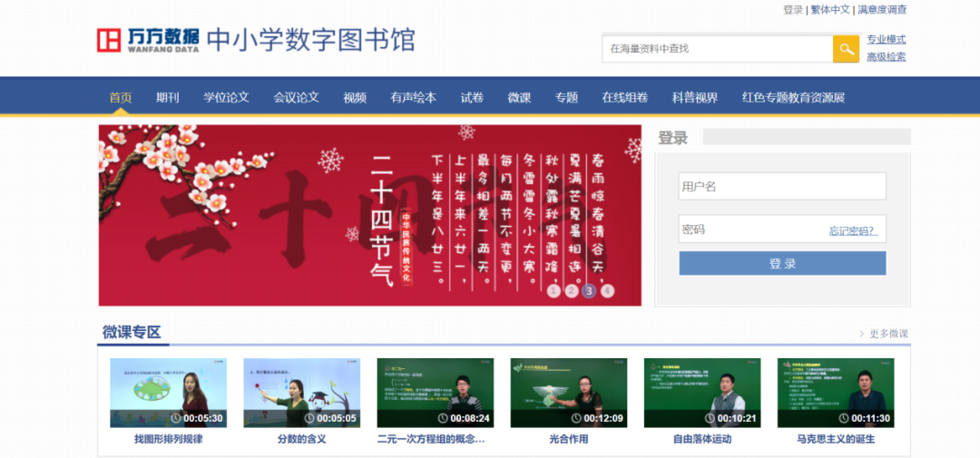Switch to 繁体中文
The image size is (980, 458).
pyautogui.click(x=830, y=9)
